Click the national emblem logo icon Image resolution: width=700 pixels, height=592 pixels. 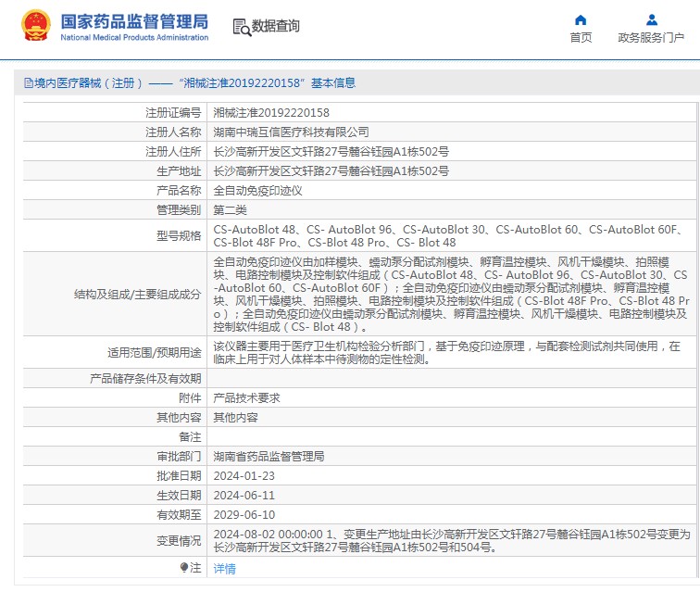pos(36,26)
